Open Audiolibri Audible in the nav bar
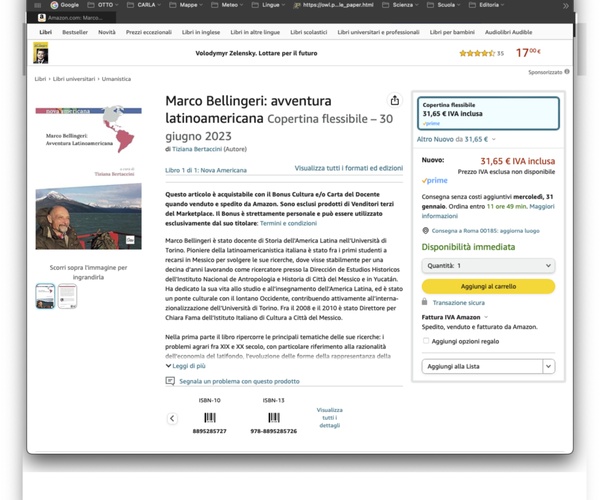This screenshot has height=500, width=600. [509, 32]
